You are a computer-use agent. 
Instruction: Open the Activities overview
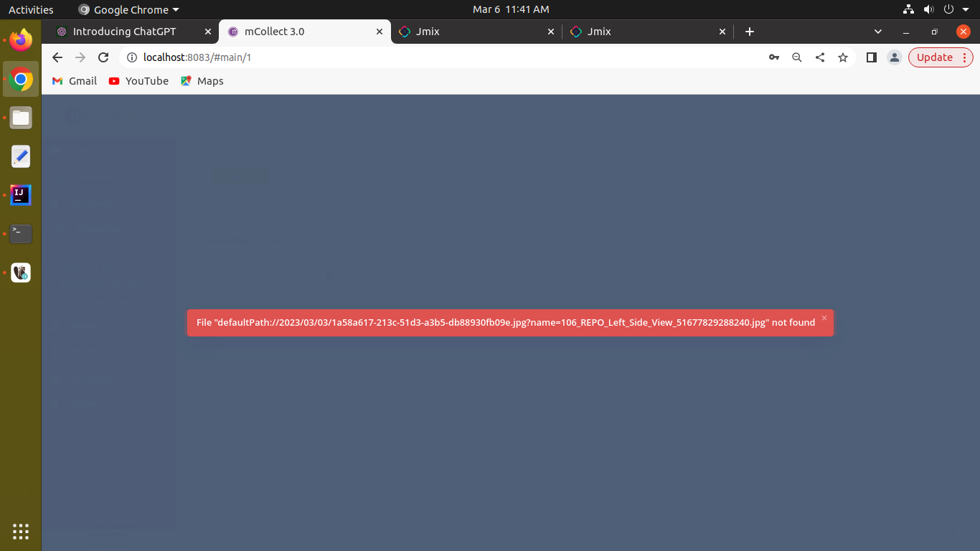(x=31, y=9)
